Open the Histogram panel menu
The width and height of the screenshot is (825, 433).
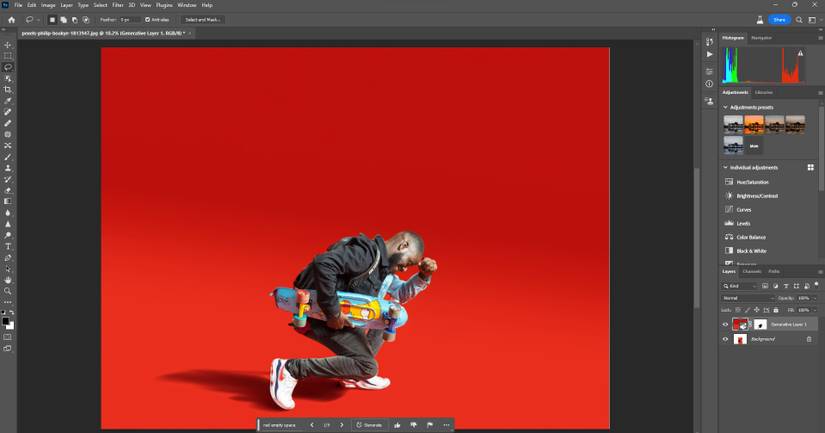pos(820,38)
